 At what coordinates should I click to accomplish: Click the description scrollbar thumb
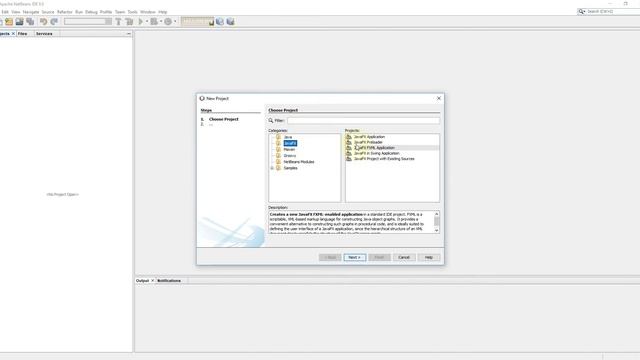pyautogui.click(x=436, y=221)
